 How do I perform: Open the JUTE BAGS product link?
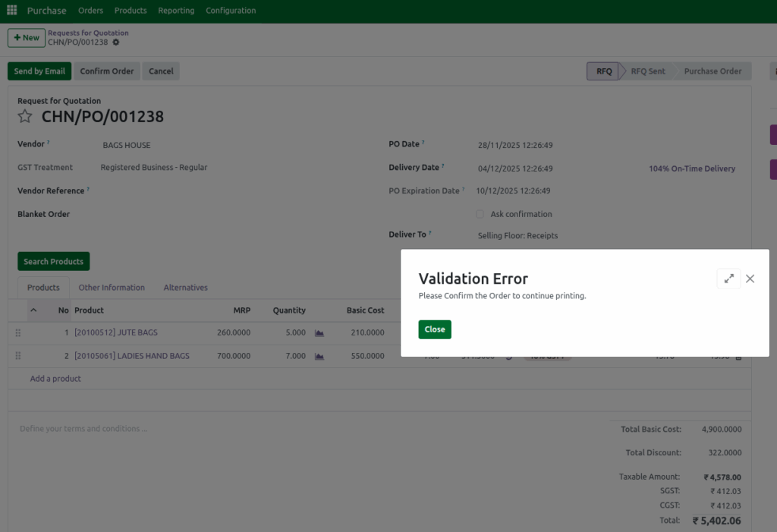tap(115, 332)
